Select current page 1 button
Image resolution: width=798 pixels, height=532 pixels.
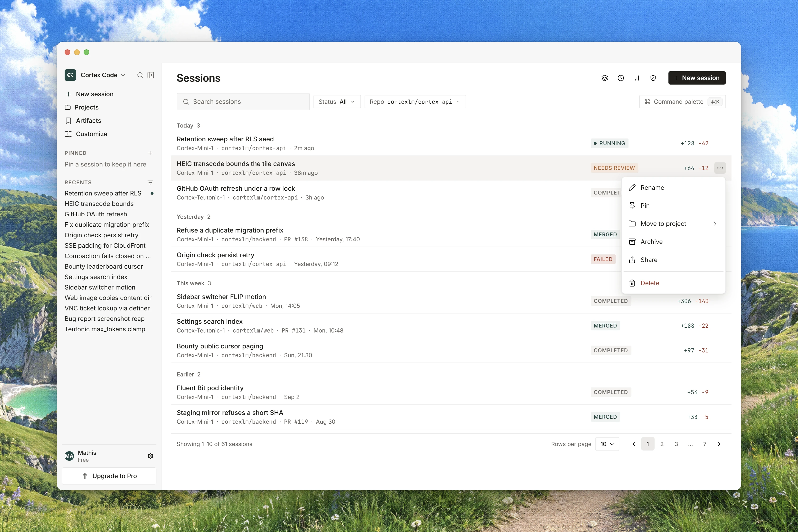tap(648, 444)
